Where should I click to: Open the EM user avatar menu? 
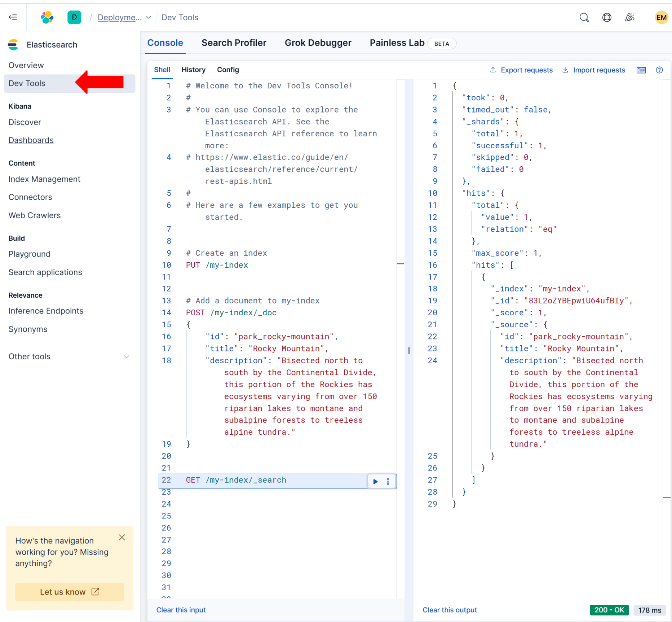(661, 17)
